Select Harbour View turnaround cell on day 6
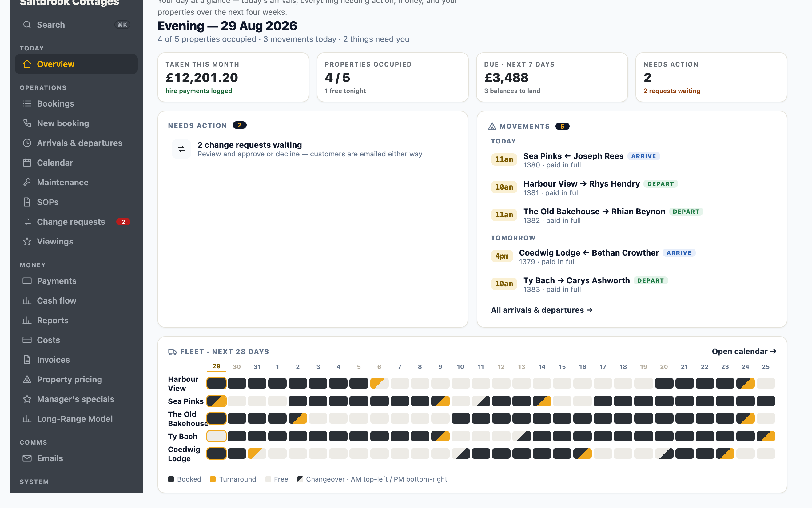Viewport: 812px width, 508px height. (x=379, y=383)
